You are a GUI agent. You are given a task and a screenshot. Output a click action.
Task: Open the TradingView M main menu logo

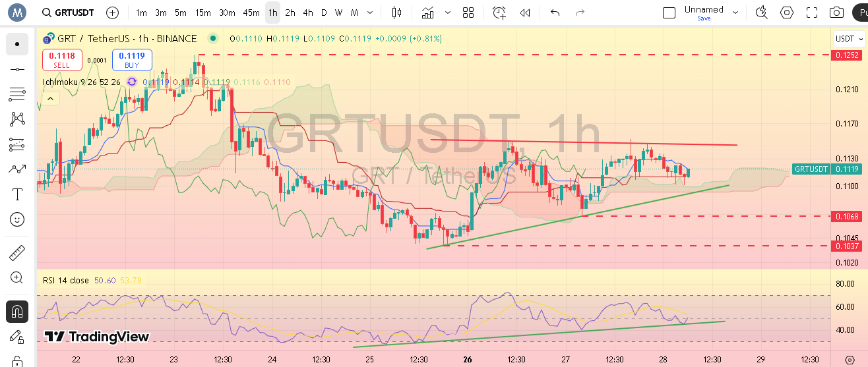(16, 13)
